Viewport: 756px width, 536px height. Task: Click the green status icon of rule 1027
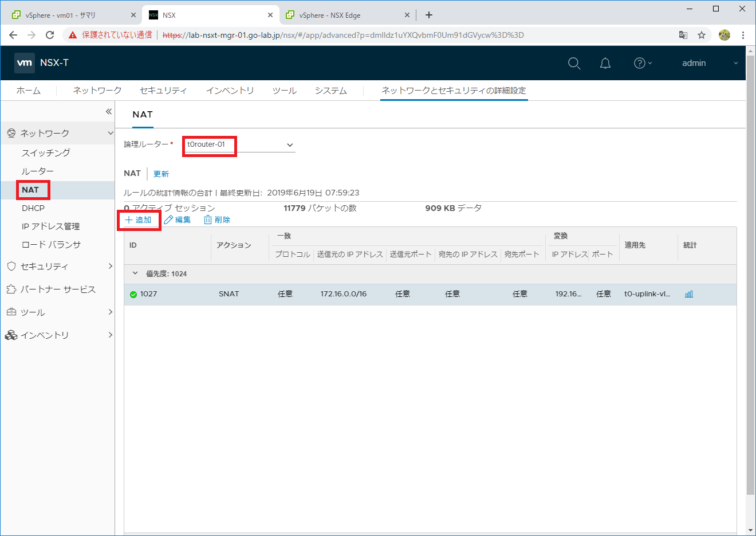(133, 294)
